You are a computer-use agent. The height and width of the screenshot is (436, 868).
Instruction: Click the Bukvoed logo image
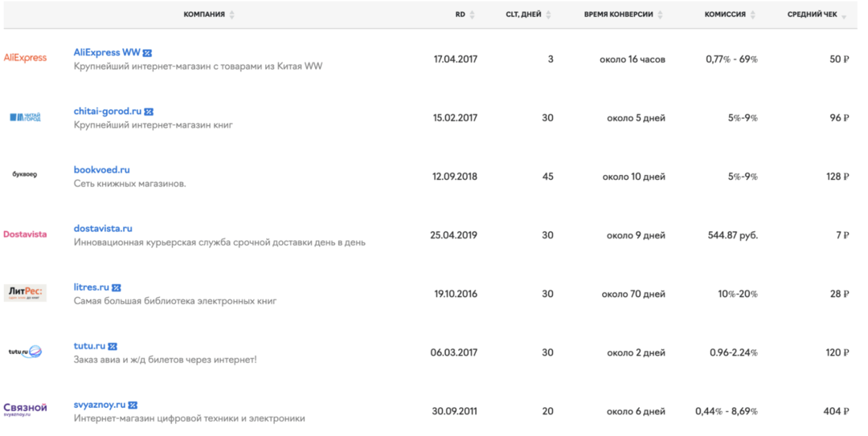click(25, 174)
